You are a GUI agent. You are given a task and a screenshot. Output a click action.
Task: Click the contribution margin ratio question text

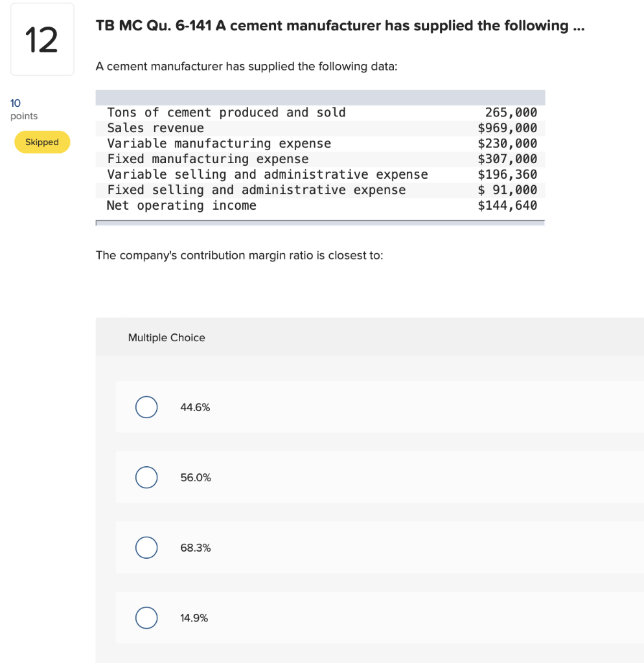click(x=240, y=255)
